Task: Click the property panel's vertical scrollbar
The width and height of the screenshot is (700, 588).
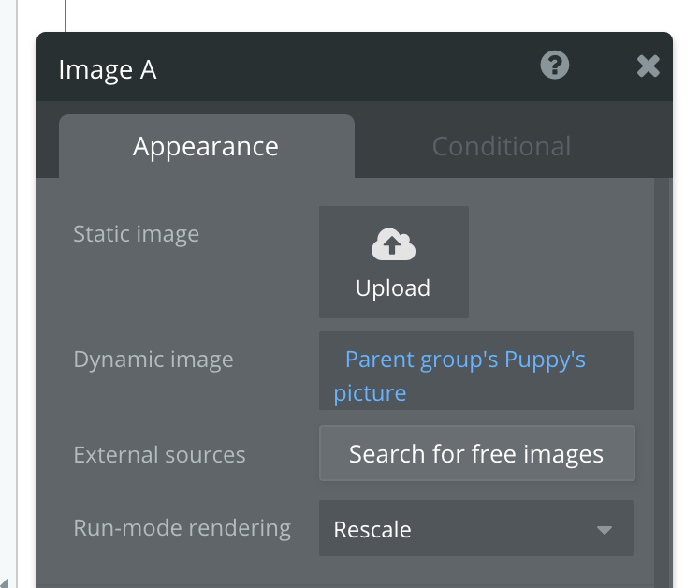Action: 663,375
